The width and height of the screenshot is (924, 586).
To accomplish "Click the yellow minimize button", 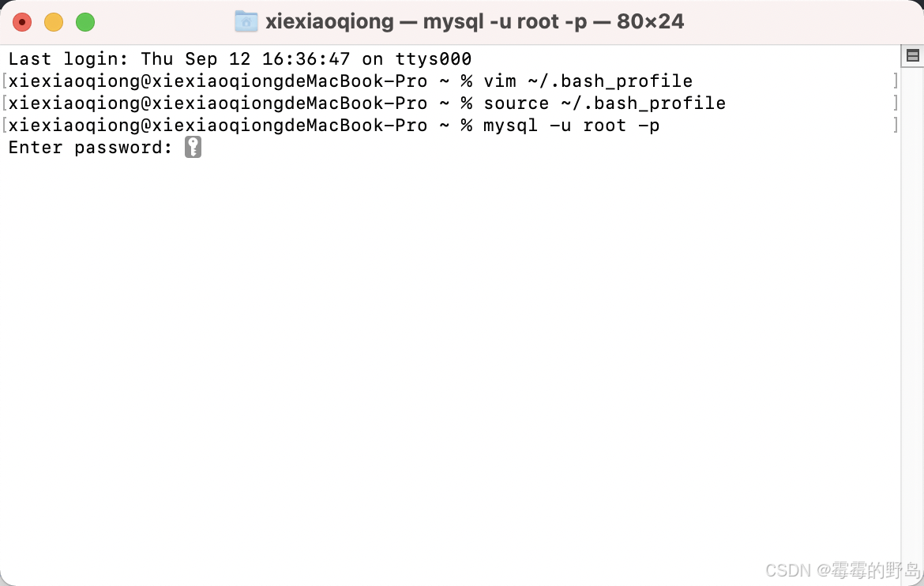I will (x=54, y=23).
